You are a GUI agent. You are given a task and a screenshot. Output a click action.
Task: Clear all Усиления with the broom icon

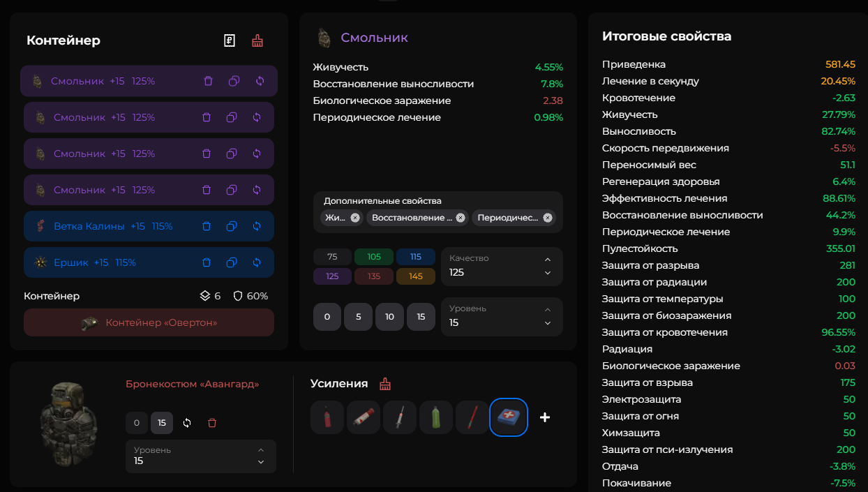point(385,384)
